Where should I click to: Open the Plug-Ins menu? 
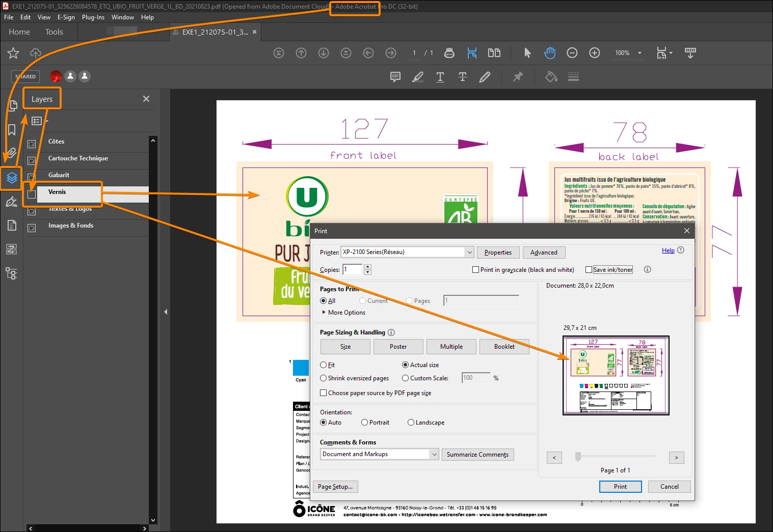click(x=93, y=17)
